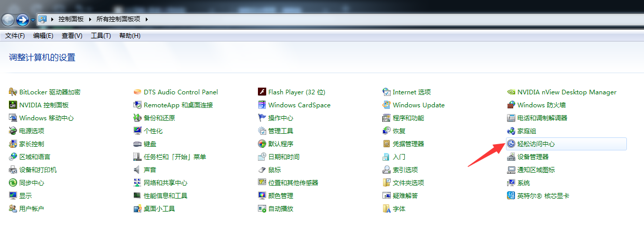Image resolution: width=644 pixels, height=238 pixels.
Task: Open the 轻松访问中心 link
Action: [536, 144]
